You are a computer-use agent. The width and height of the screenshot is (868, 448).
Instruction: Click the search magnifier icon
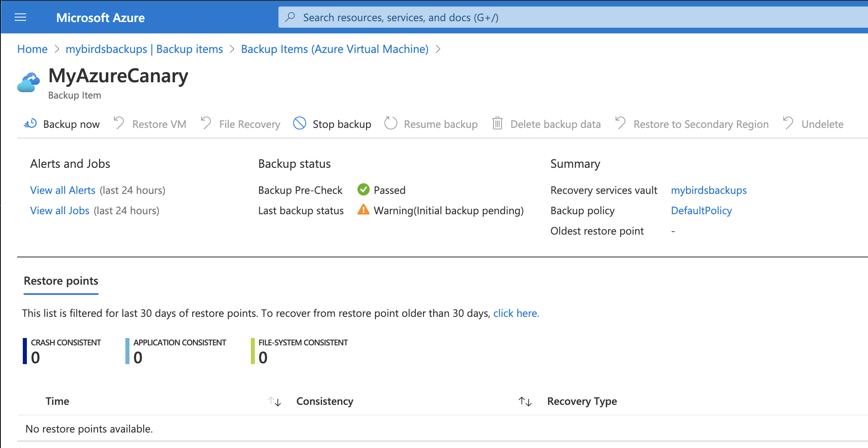[x=290, y=17]
